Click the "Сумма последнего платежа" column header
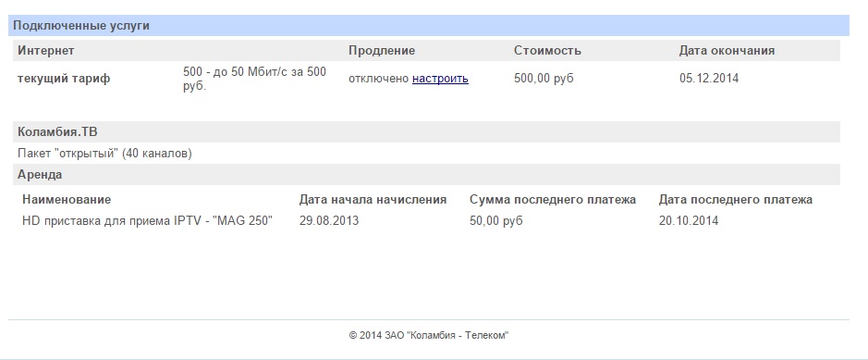 pos(553,199)
